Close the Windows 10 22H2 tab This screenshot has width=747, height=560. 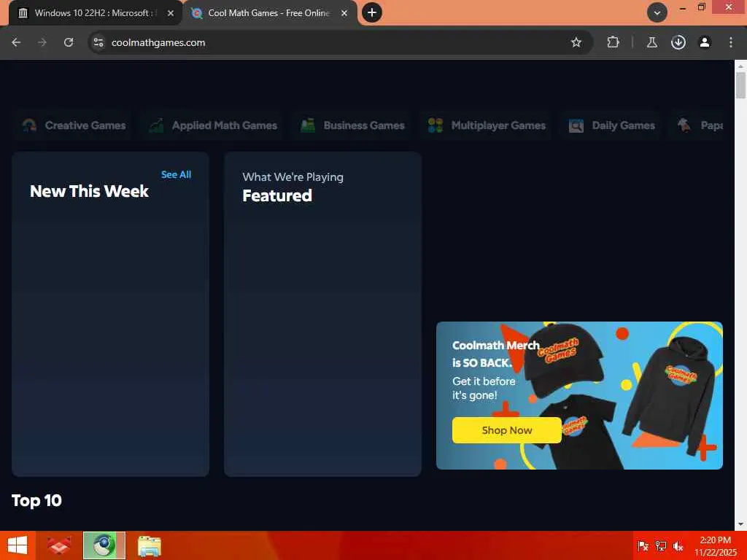[171, 13]
